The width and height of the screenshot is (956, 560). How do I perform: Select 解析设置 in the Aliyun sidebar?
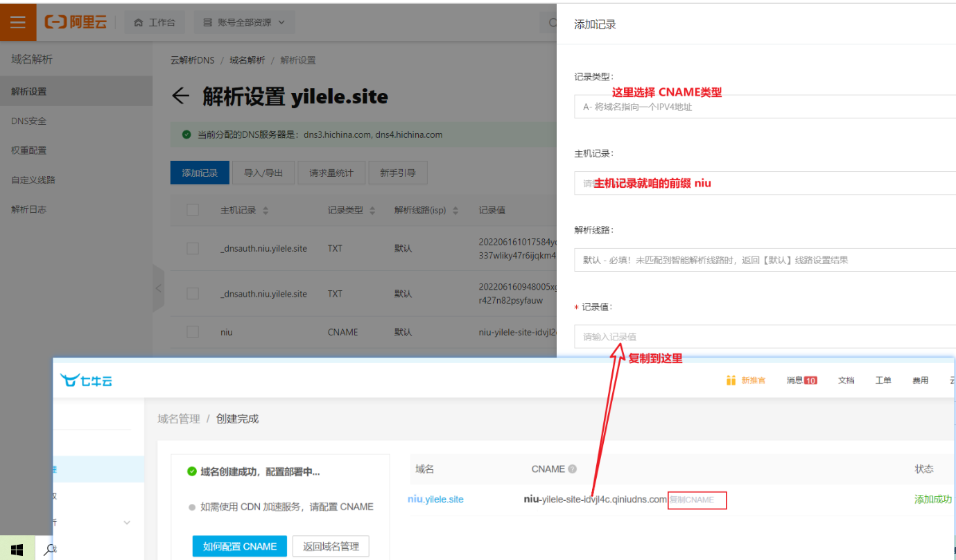76,91
